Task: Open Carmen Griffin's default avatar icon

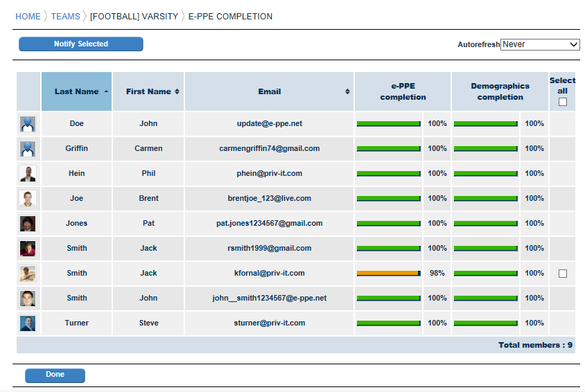Action: pyautogui.click(x=28, y=149)
